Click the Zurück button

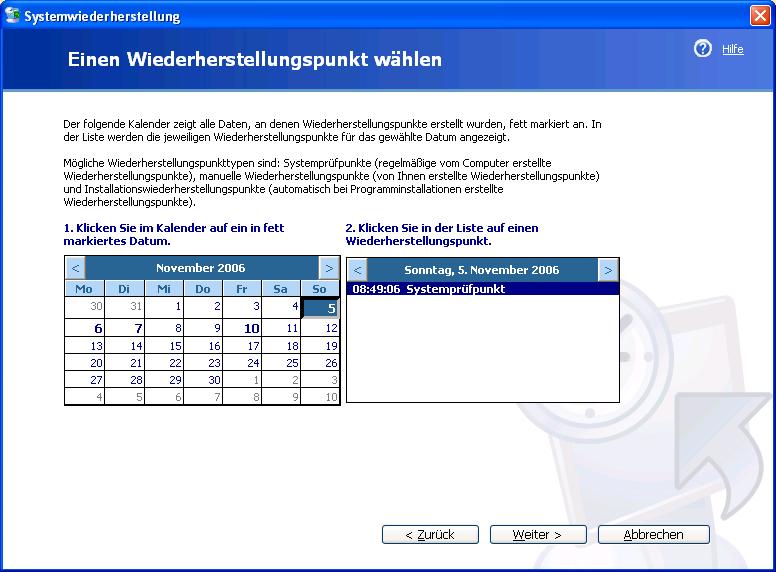[430, 534]
